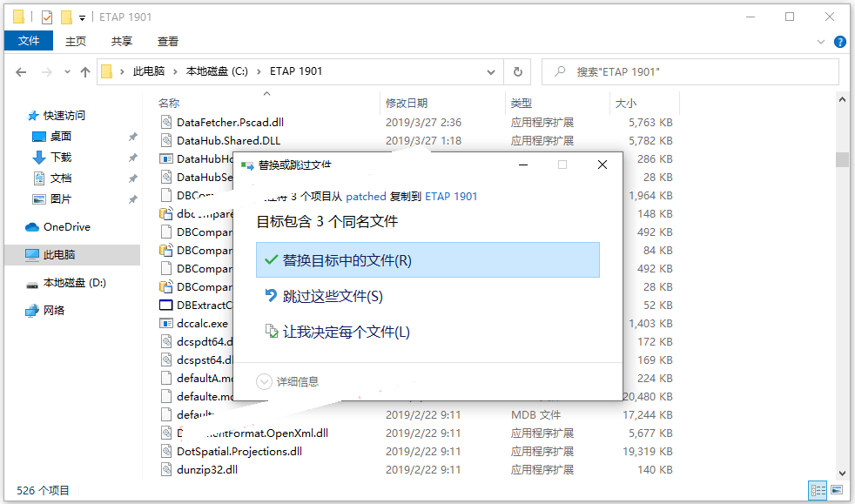The height and width of the screenshot is (504, 855).
Task: Click the OneDrive cloud icon
Action: (x=32, y=227)
